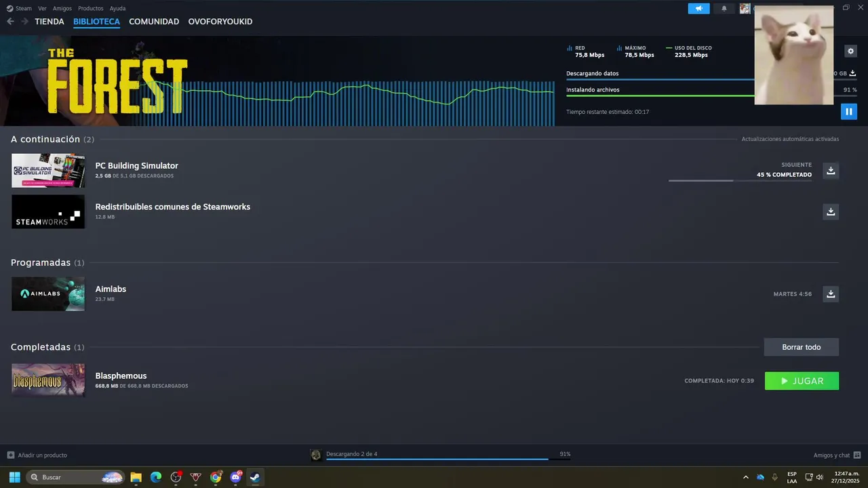868x488 pixels.
Task: Click the Steamworks thumbnail
Action: [x=48, y=211]
